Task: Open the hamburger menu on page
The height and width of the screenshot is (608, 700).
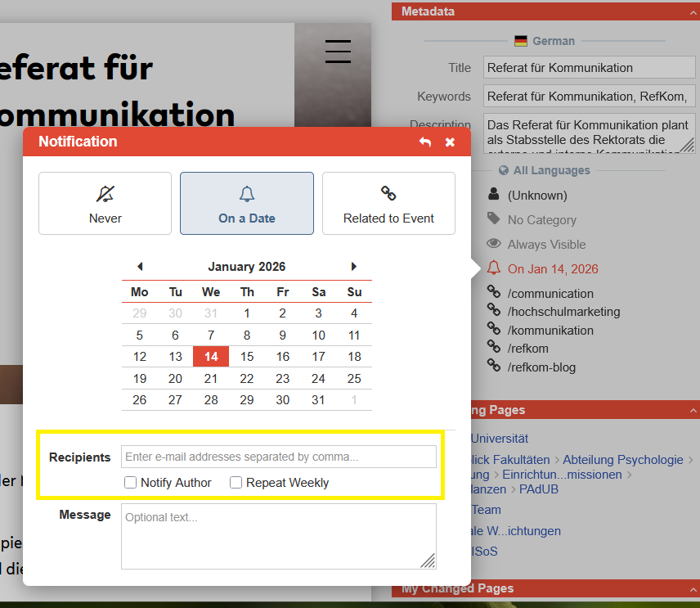Action: [338, 51]
